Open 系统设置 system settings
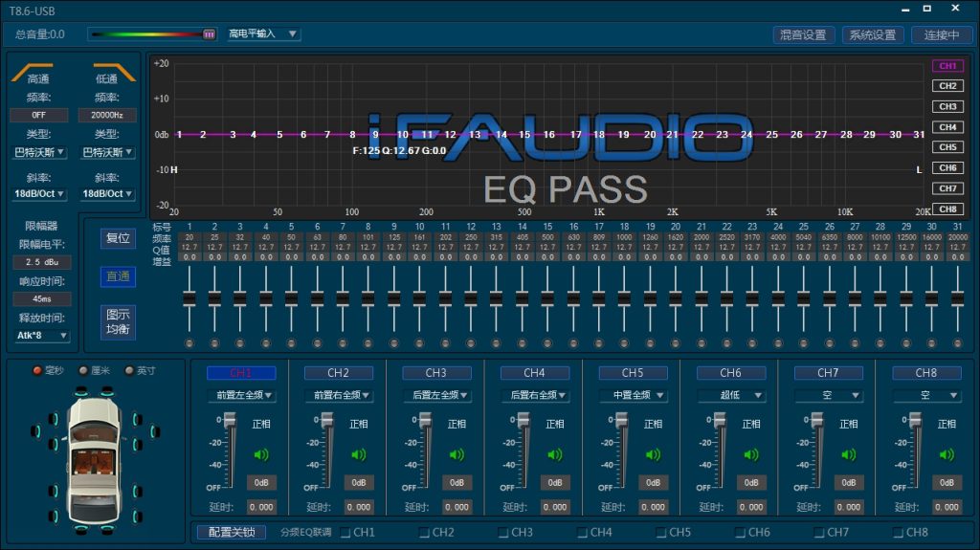Image resolution: width=980 pixels, height=550 pixels. (x=873, y=35)
